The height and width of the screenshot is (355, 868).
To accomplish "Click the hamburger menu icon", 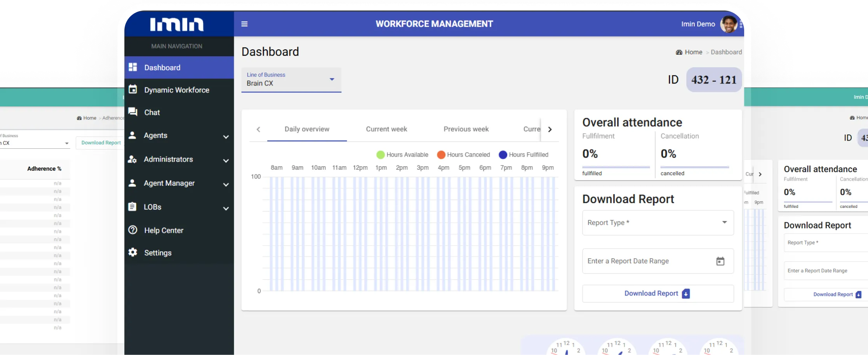I will [244, 24].
